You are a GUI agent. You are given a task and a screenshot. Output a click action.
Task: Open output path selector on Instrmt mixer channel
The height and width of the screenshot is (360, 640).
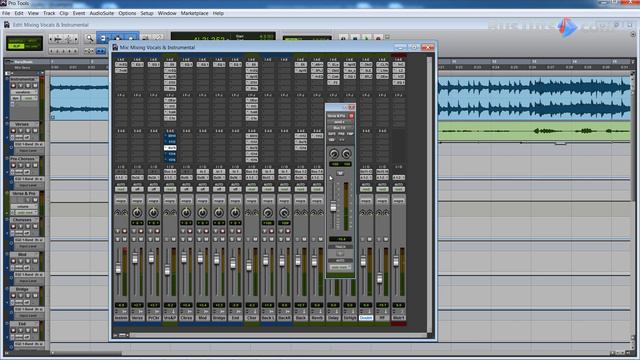click(x=121, y=178)
